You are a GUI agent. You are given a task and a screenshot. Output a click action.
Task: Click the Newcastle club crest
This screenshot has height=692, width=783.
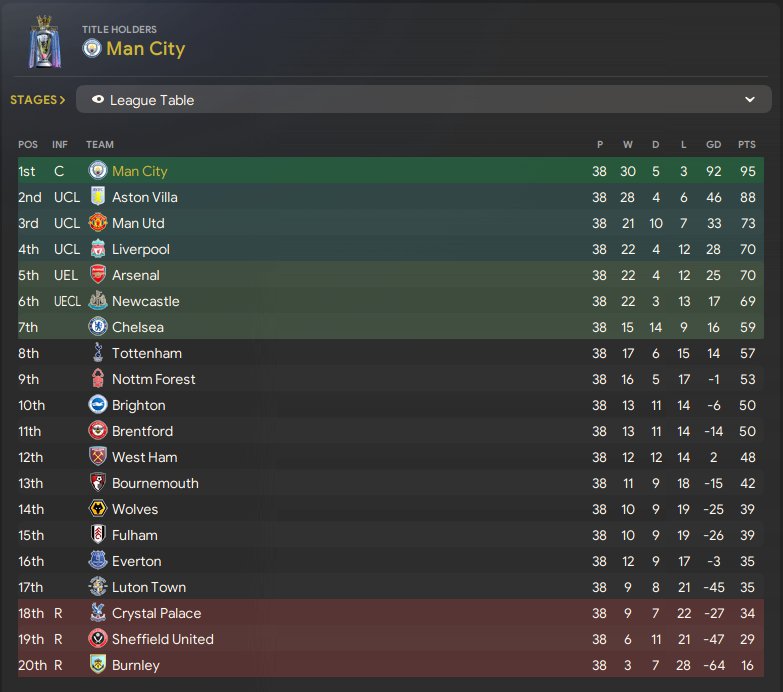[98, 301]
